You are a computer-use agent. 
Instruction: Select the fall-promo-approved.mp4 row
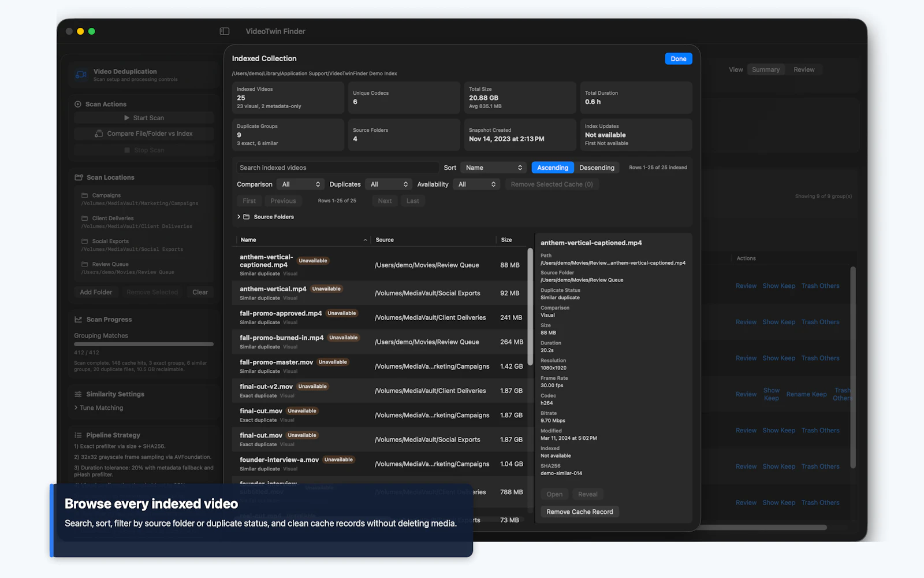(x=380, y=317)
